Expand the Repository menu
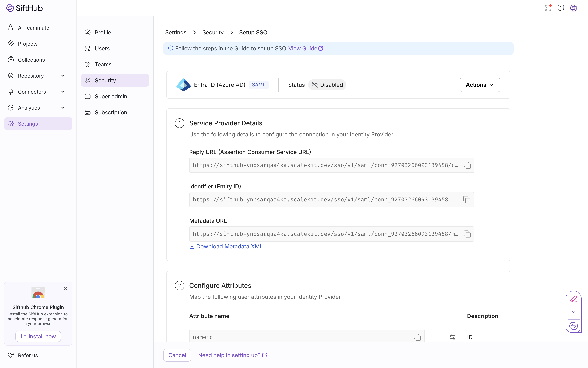Screen dimensions: 588x368 (x=63, y=76)
